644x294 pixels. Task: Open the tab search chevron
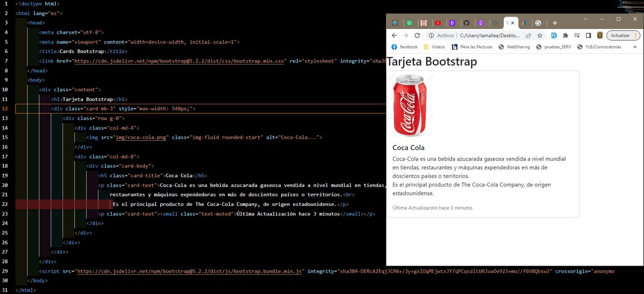586,19
